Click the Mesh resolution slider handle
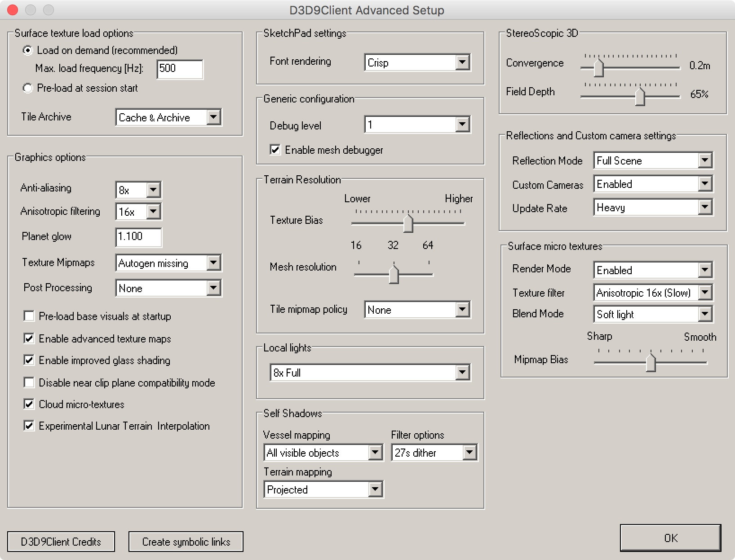The height and width of the screenshot is (560, 735). [394, 275]
